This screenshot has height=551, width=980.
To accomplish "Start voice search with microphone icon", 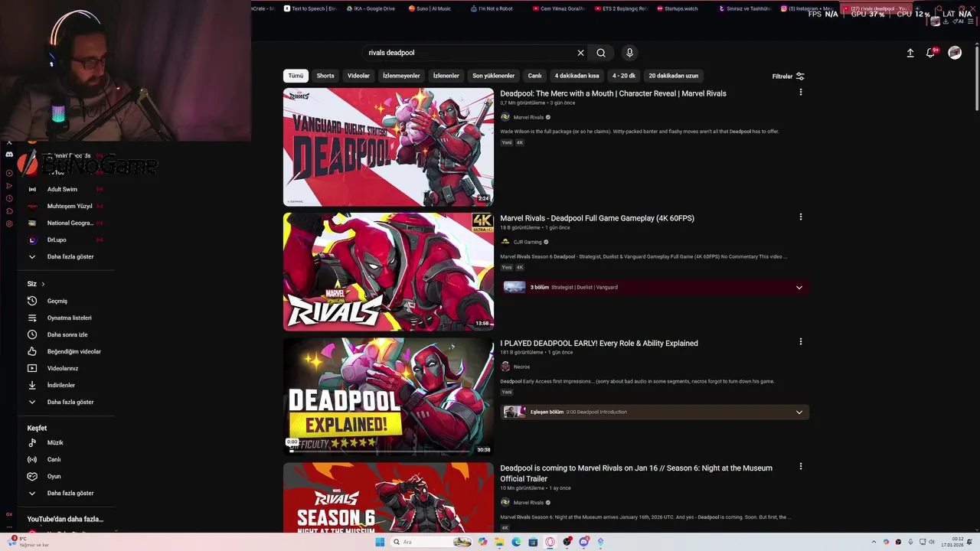I will pos(629,53).
